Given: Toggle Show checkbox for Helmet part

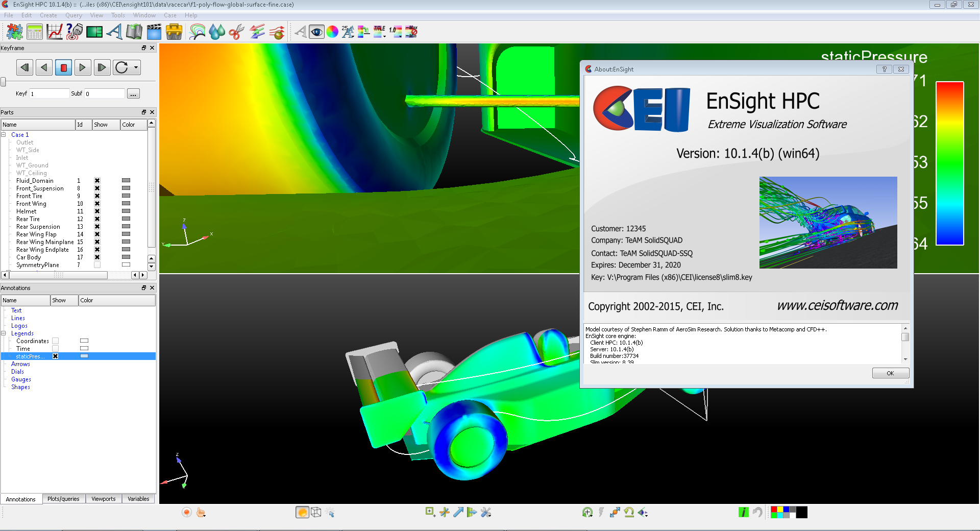Looking at the screenshot, I should (97, 211).
